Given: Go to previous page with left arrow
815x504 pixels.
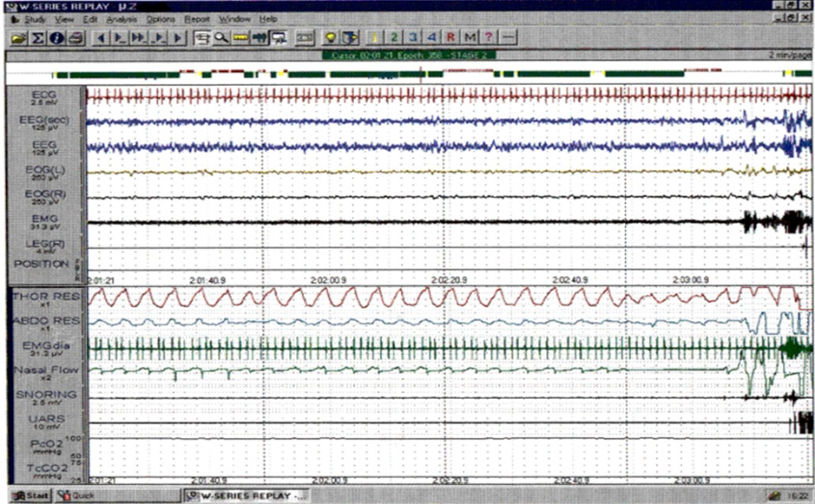Looking at the screenshot, I should [x=102, y=38].
